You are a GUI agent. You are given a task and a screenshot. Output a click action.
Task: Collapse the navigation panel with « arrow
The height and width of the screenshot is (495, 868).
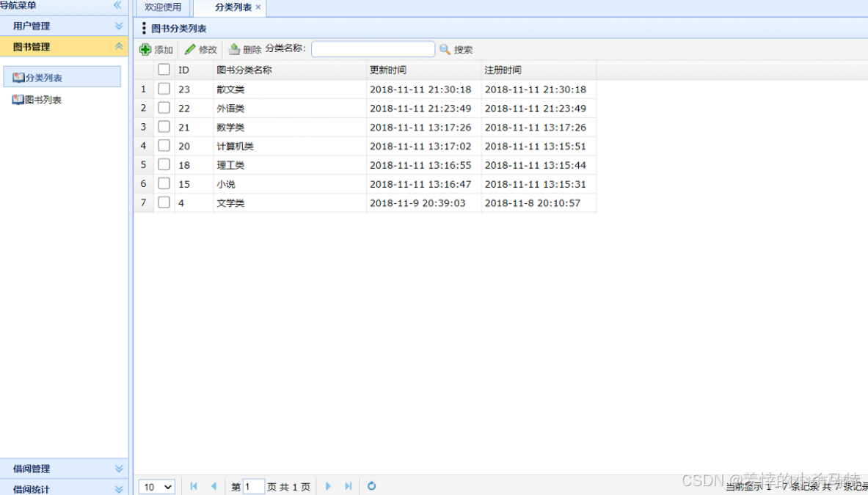pos(117,6)
